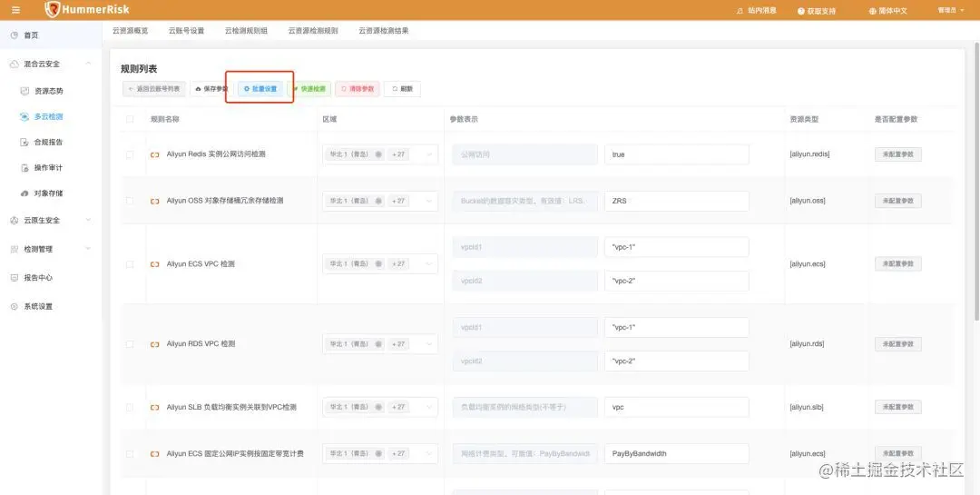
Task: Click the 'PayByBandwidth' value field
Action: point(677,454)
